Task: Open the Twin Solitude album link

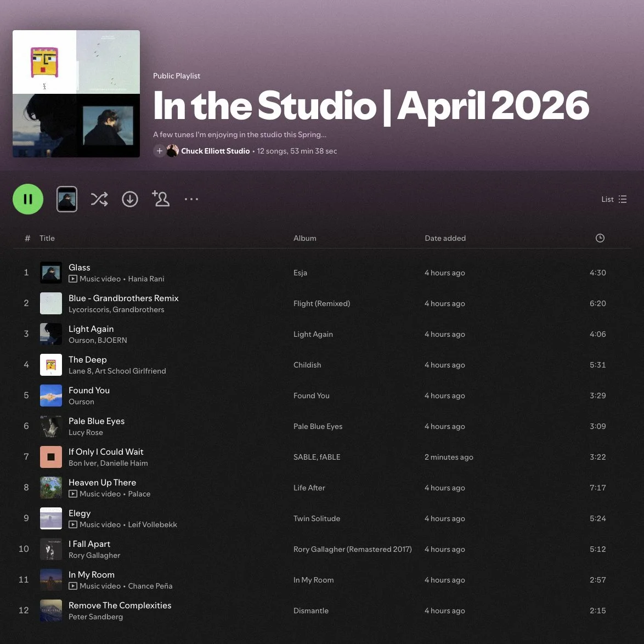Action: tap(317, 518)
